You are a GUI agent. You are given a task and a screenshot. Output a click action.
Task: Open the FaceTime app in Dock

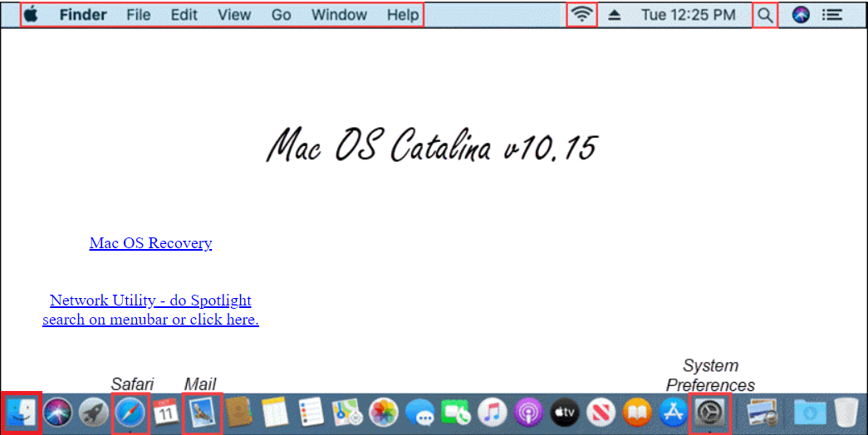[x=455, y=413]
